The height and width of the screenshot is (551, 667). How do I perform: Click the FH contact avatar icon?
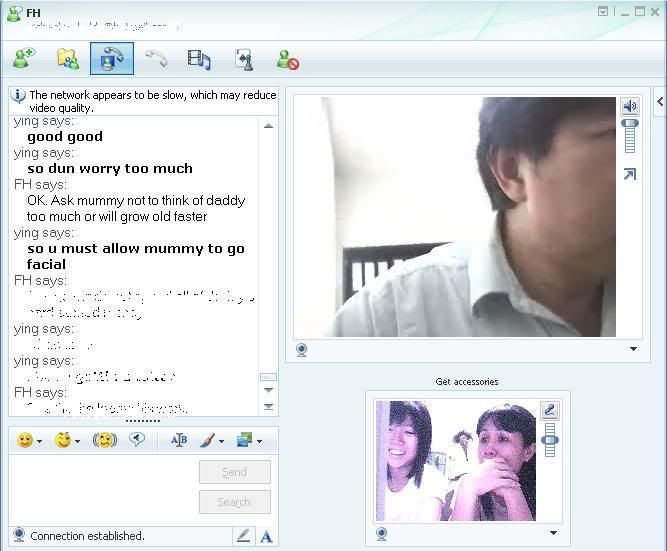click(14, 13)
